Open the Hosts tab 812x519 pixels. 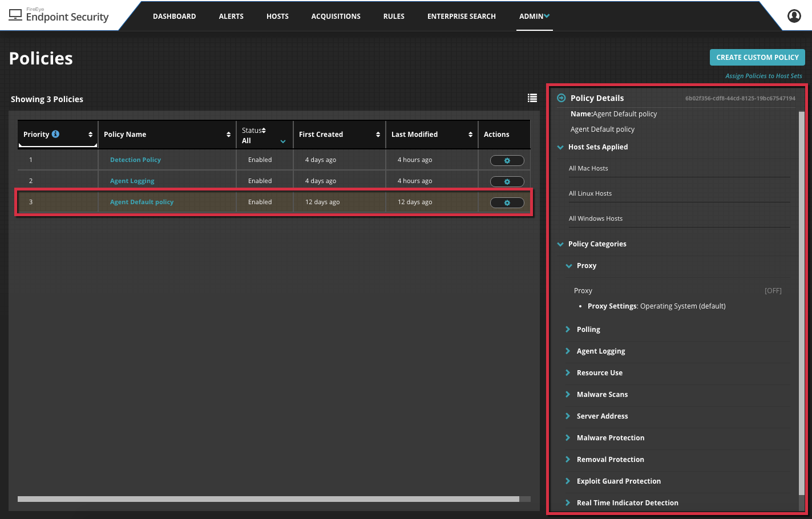277,17
